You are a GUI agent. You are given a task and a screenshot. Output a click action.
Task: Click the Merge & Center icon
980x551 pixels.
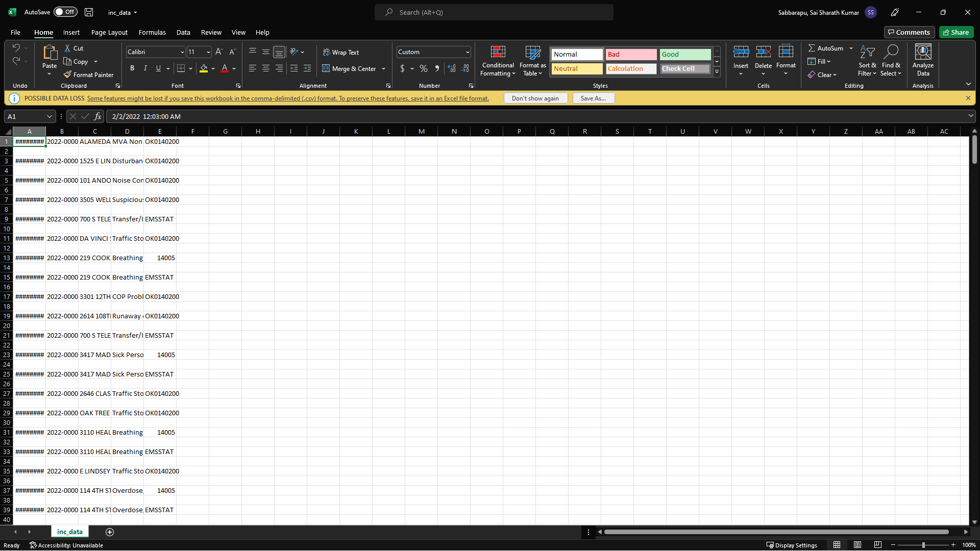coord(326,68)
